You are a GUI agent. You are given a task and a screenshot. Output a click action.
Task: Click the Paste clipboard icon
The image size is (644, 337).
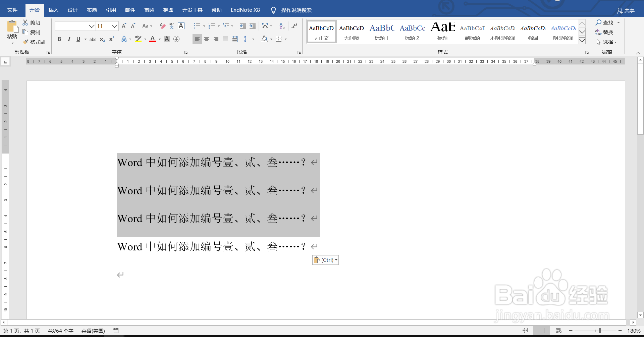click(x=12, y=26)
